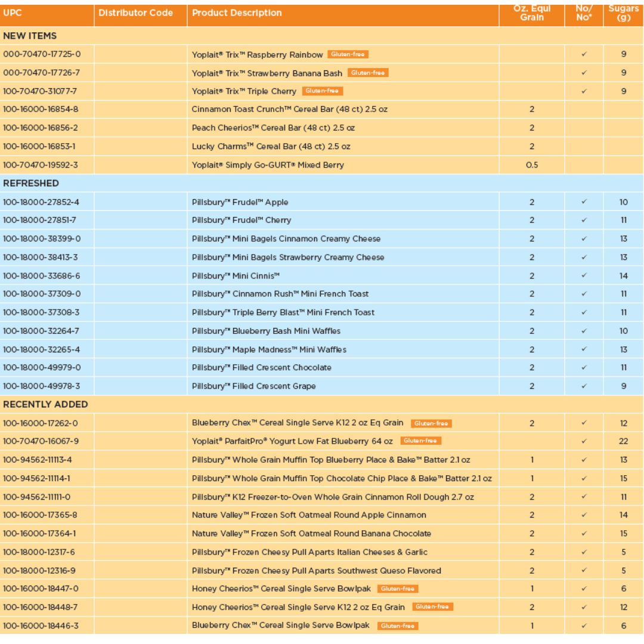This screenshot has width=644, height=644.
Task: Select UPC 100-18000-38399-0
Action: (x=42, y=239)
